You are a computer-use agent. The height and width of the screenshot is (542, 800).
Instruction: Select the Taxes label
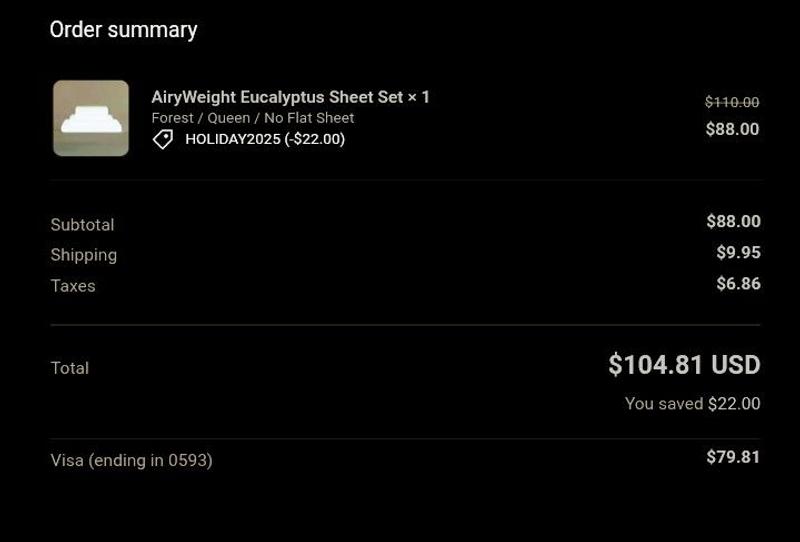pyautogui.click(x=73, y=286)
